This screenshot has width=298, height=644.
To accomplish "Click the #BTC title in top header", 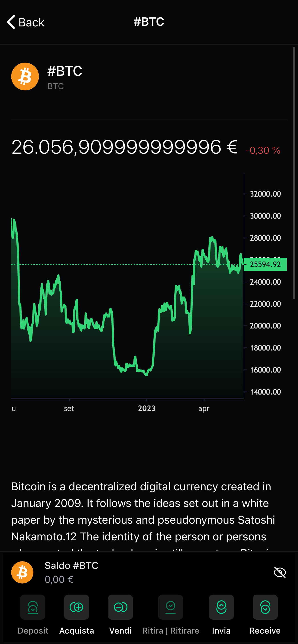I will click(x=149, y=22).
